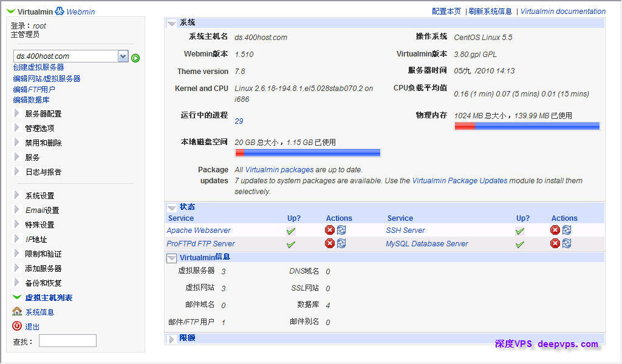Viewport: 622px width, 364px height.
Task: Click the Webmin logo icon
Action: point(60,11)
